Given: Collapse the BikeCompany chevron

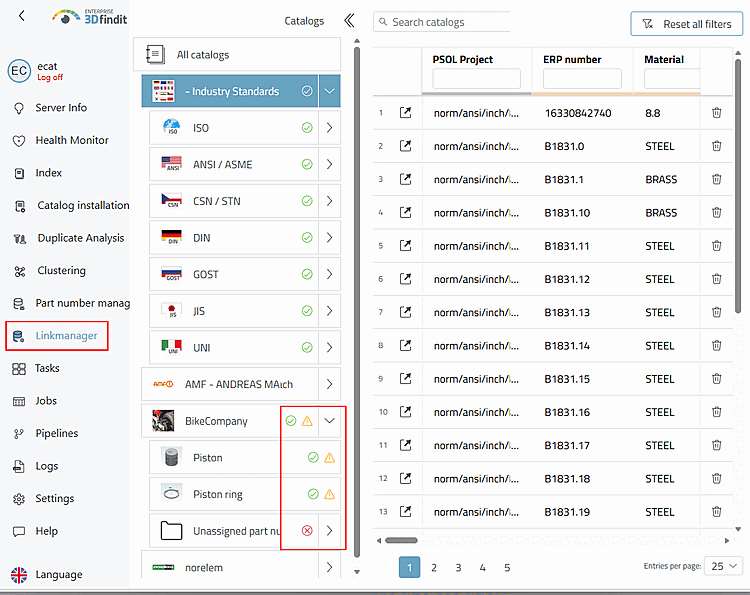Looking at the screenshot, I should tap(330, 421).
